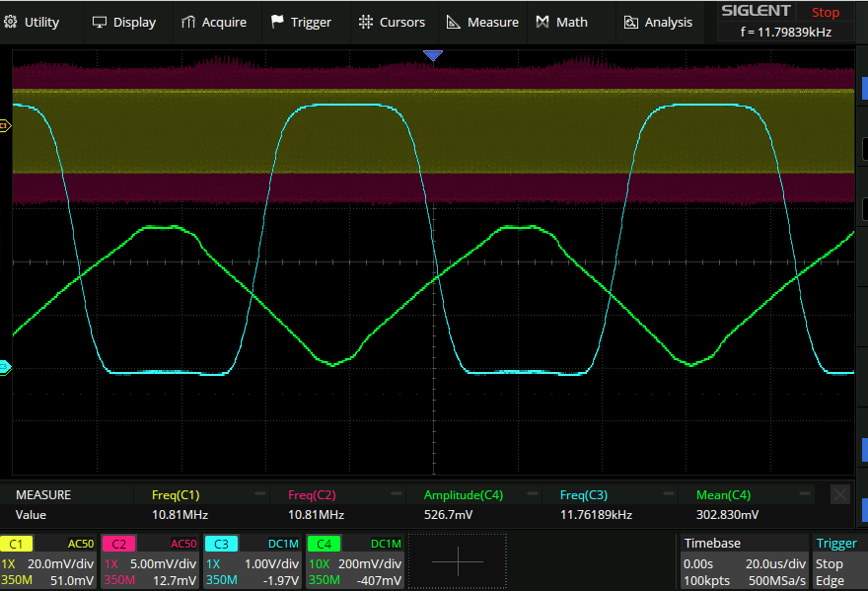Click the Measure ruler icon
This screenshot has width=868, height=591.
(x=454, y=22)
